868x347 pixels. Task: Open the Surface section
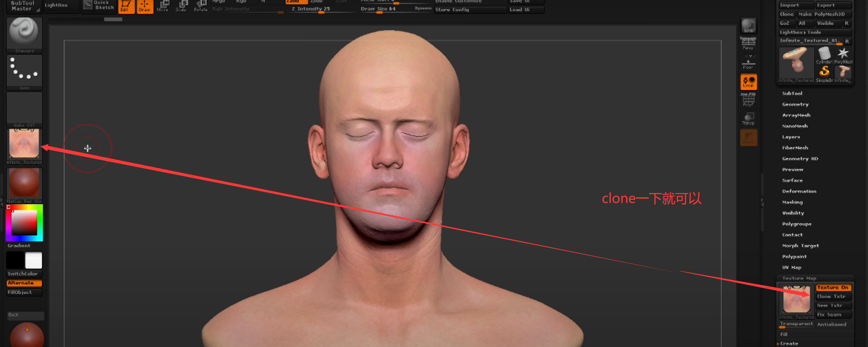pos(792,180)
